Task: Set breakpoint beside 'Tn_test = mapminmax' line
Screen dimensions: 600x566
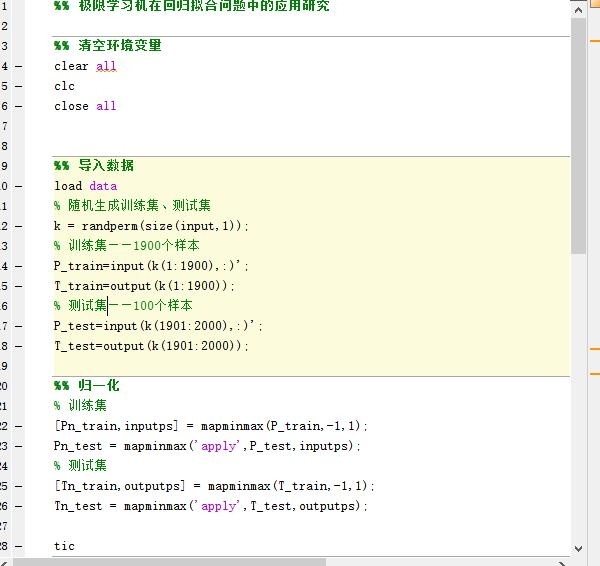Action: click(x=18, y=506)
